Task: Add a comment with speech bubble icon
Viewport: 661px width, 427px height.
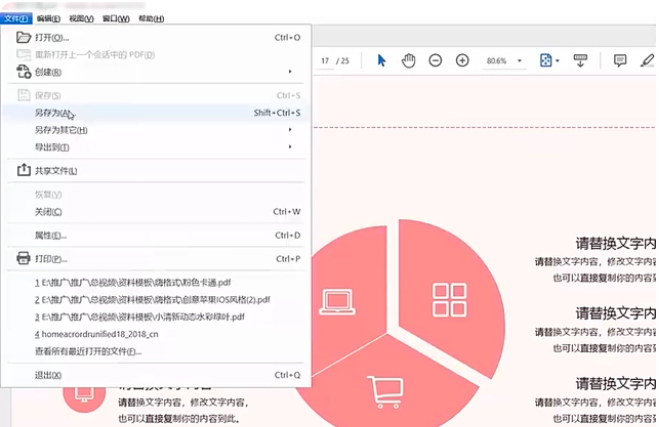Action: point(619,61)
